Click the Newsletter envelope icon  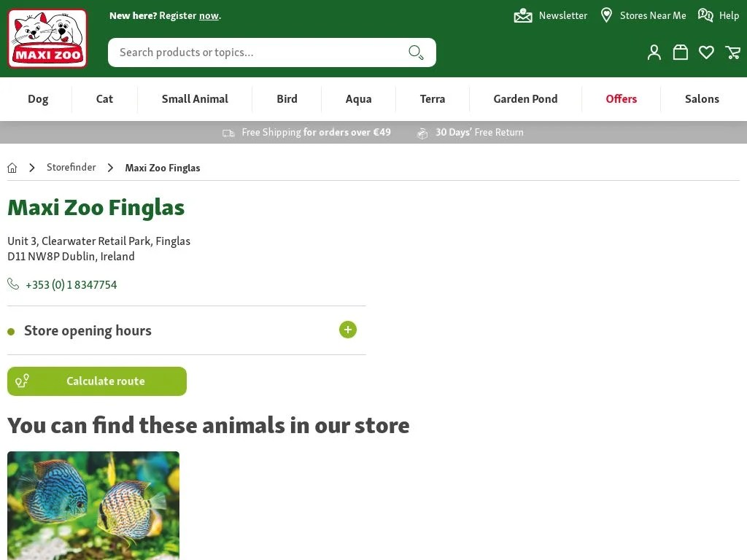coord(523,15)
